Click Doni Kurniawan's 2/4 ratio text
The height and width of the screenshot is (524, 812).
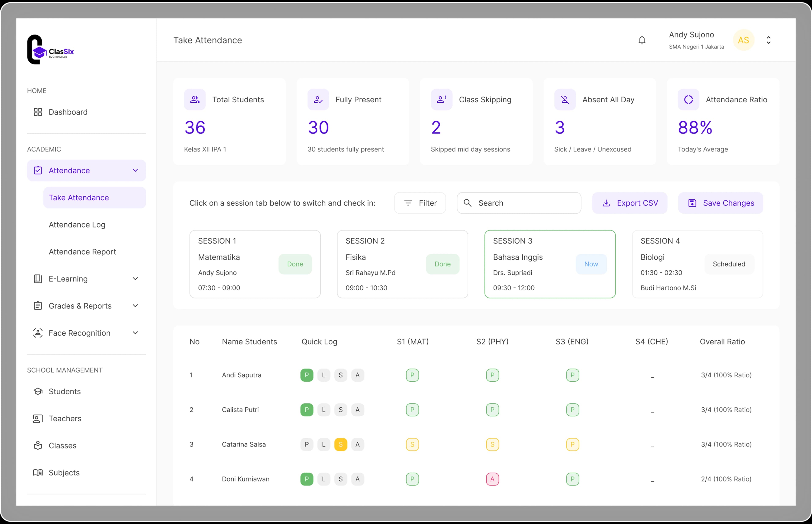click(726, 479)
